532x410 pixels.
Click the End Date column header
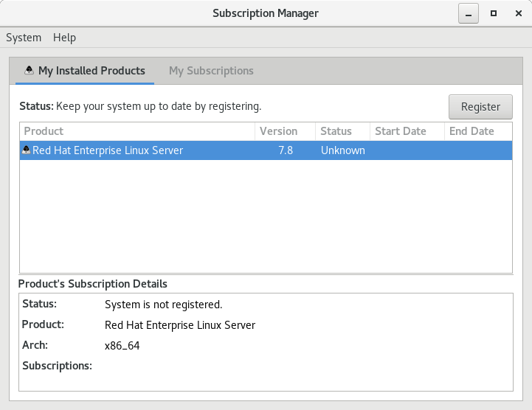point(478,131)
